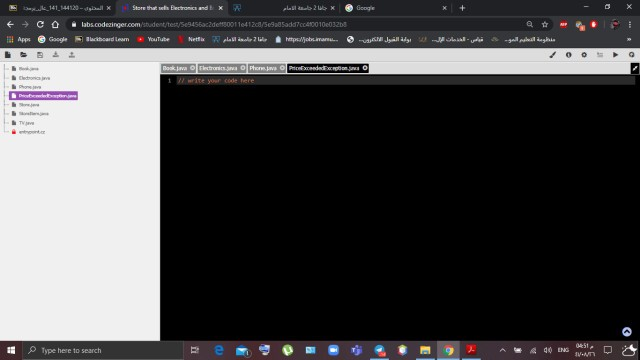Click the brush icon in editor toolbar
The image size is (640, 360).
pos(552,55)
